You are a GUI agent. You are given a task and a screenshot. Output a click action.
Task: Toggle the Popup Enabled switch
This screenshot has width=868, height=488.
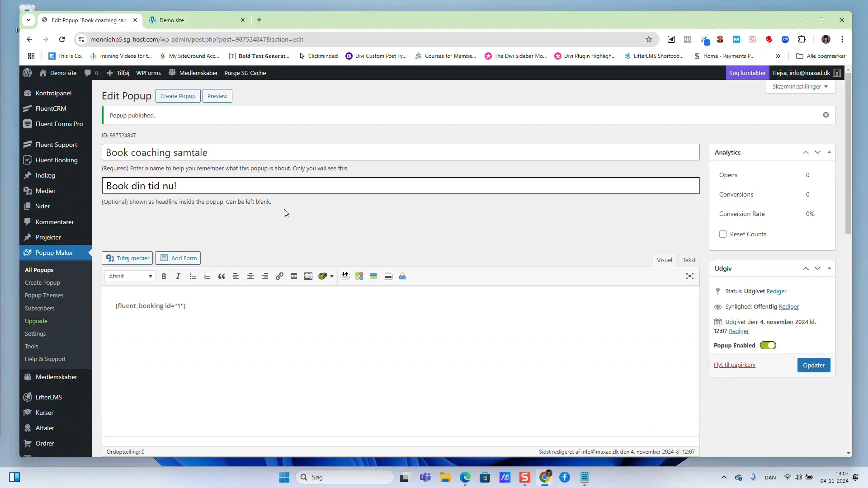tap(768, 345)
